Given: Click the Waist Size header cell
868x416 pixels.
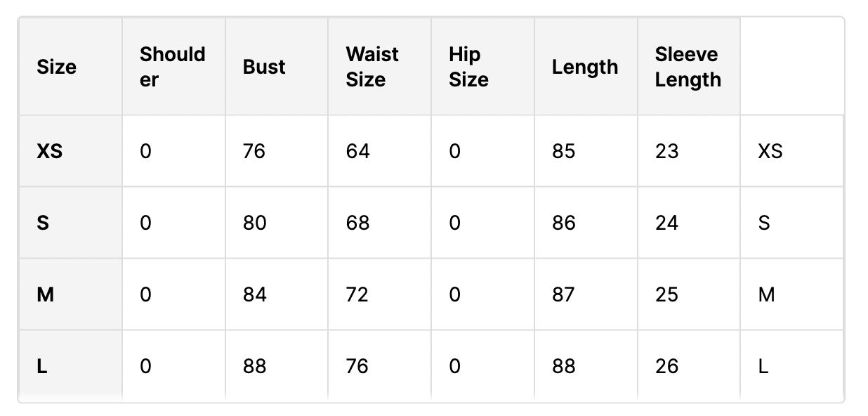Looking at the screenshot, I should [379, 67].
